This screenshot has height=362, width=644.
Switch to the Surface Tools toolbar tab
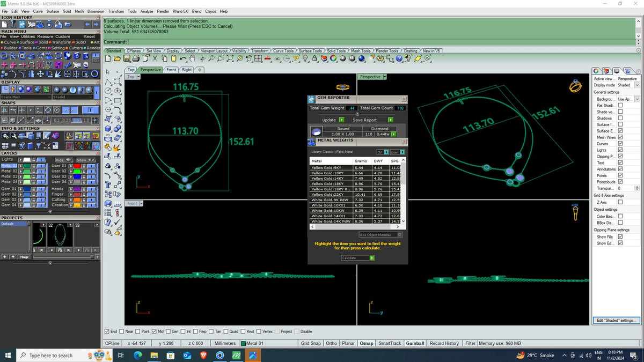[x=311, y=51]
